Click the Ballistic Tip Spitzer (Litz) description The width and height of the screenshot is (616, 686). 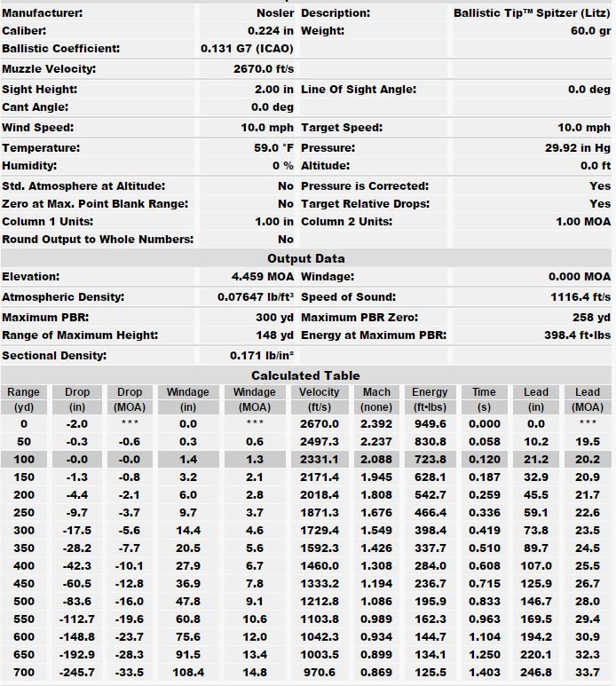point(532,13)
